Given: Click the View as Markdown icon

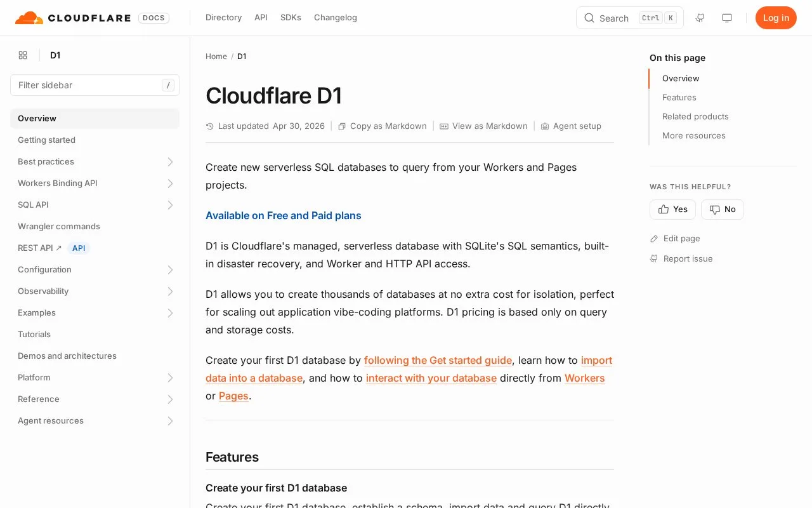Looking at the screenshot, I should coord(444,126).
